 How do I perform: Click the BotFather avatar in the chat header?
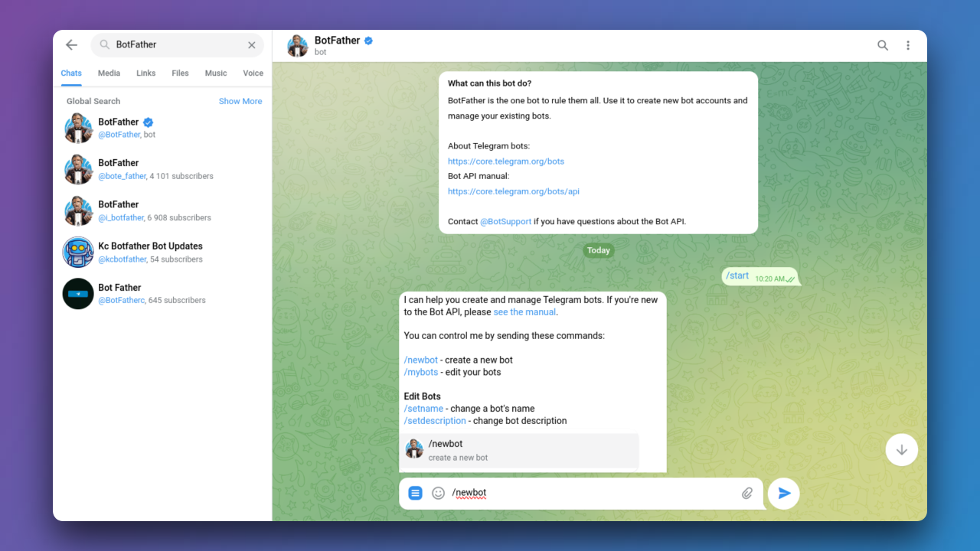(297, 46)
